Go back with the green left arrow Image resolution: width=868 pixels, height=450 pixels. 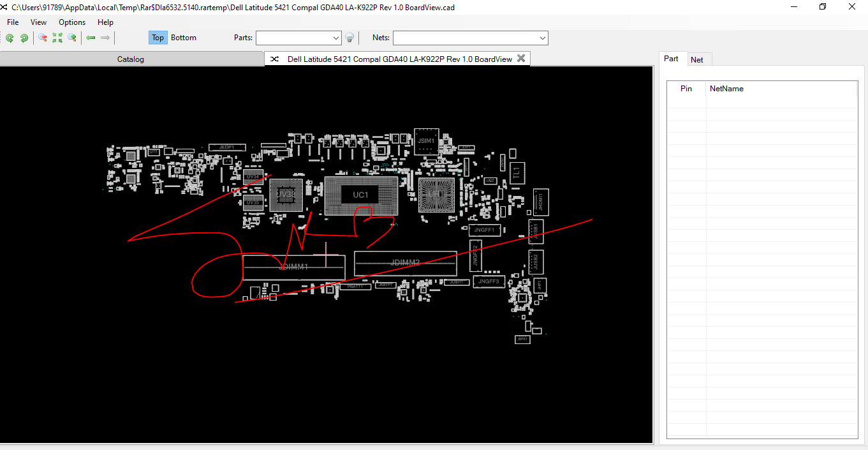[91, 38]
